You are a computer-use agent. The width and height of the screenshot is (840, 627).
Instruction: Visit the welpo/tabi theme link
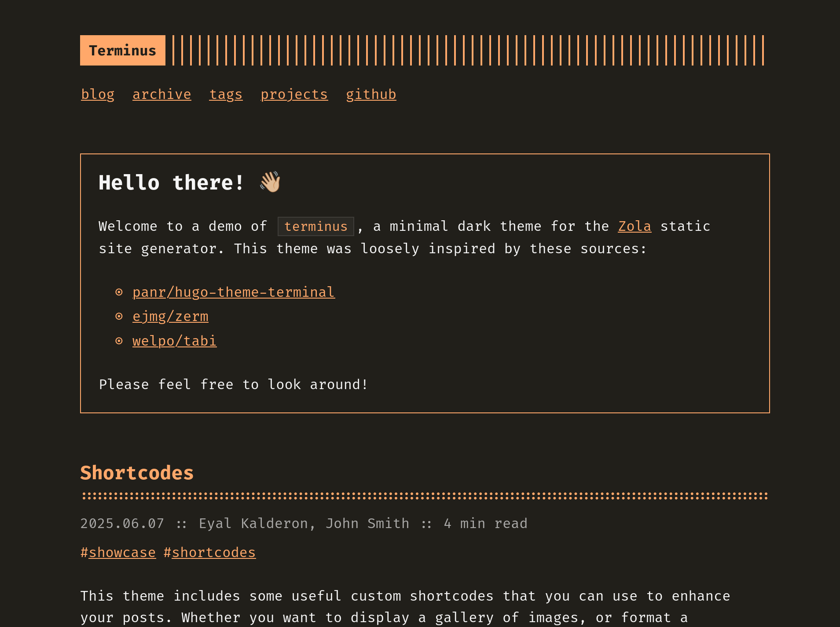pyautogui.click(x=174, y=340)
